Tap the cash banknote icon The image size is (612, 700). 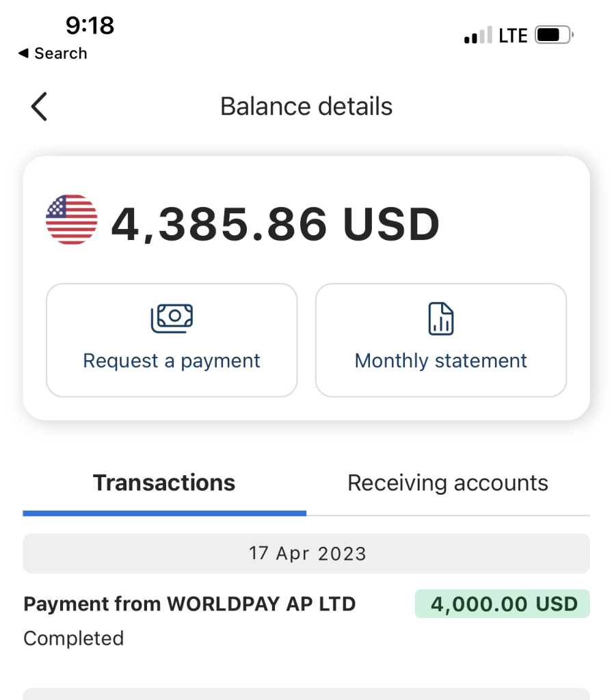click(172, 317)
